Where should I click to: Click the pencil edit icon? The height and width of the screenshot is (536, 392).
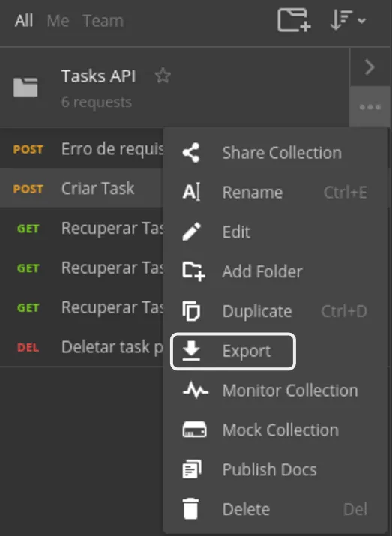191,232
